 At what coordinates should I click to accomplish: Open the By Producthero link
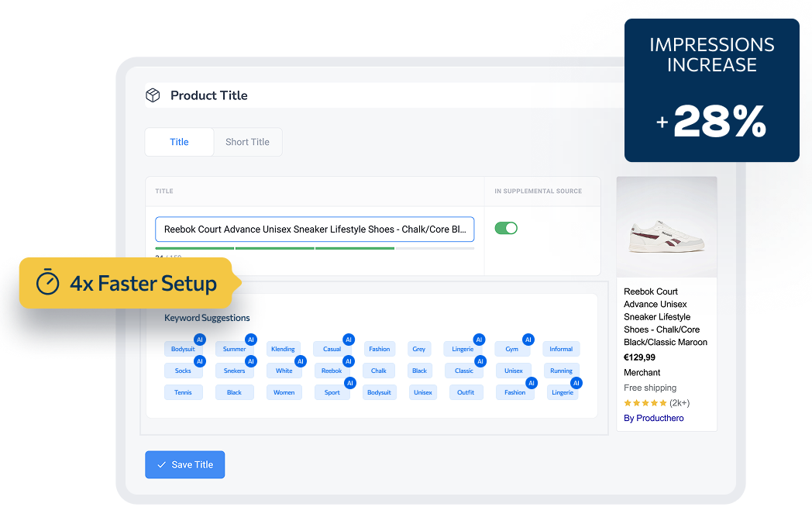(x=653, y=418)
